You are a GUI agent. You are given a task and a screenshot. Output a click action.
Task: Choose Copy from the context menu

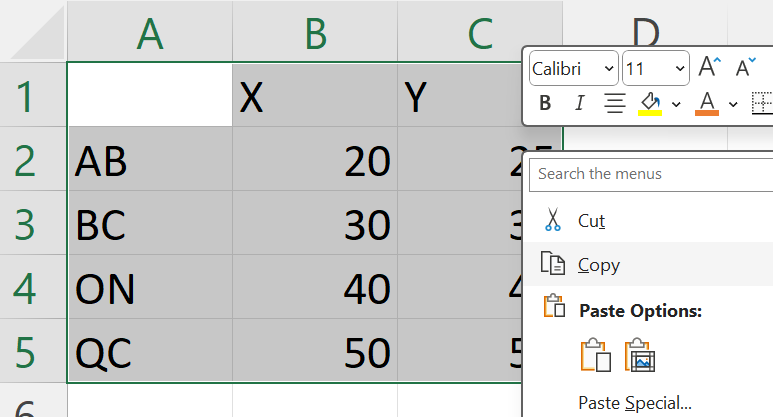[598, 265]
